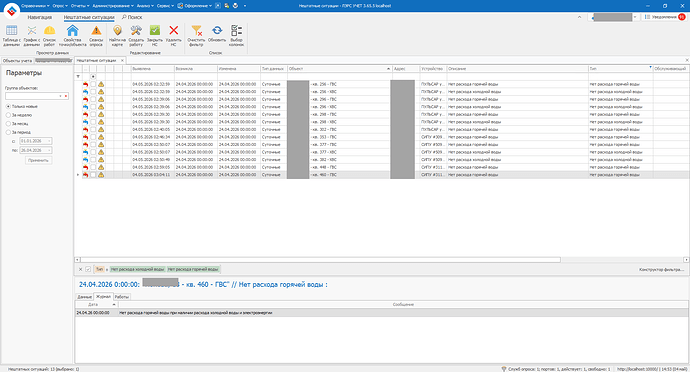The image size is (690, 372).
Task: Collapse the ribbon with chevron
Action: 579,17
